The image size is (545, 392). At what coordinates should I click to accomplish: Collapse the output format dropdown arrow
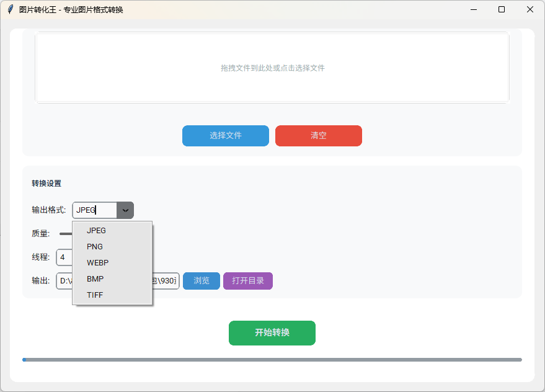(x=125, y=210)
